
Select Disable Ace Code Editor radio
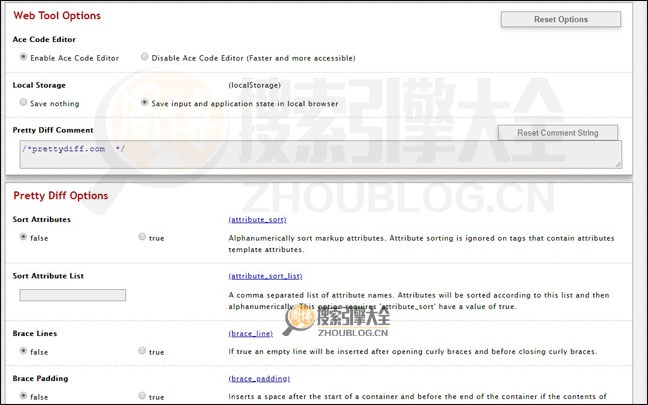(144, 57)
